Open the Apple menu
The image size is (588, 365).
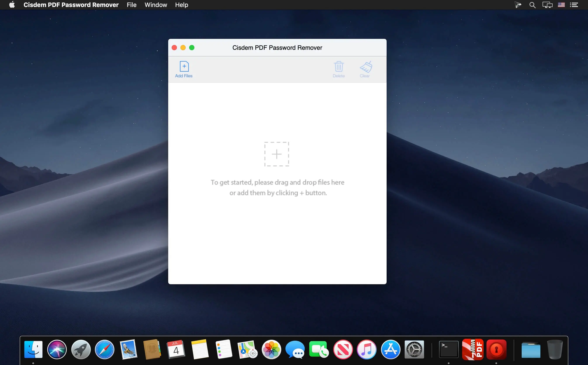[12, 5]
